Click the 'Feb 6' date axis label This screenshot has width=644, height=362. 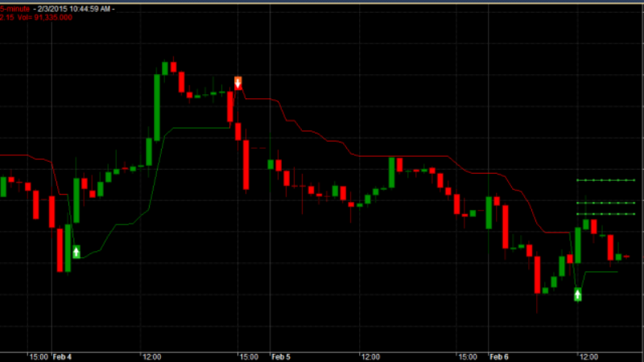point(499,356)
